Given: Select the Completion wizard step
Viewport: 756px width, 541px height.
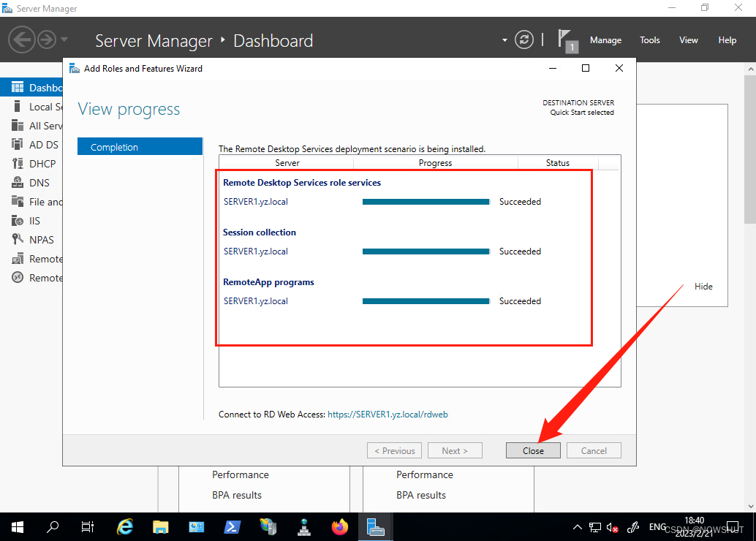Looking at the screenshot, I should 140,146.
